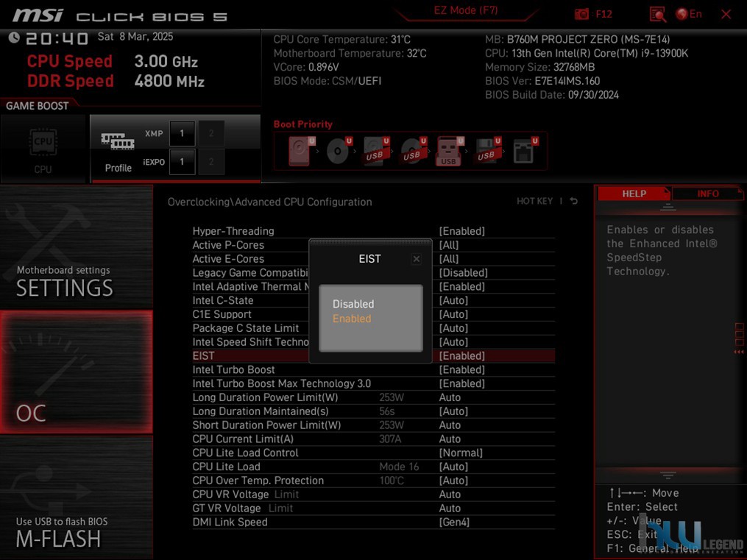Change the CPU Lite Load [Auto] value
This screenshot has width=747, height=560.
[453, 467]
